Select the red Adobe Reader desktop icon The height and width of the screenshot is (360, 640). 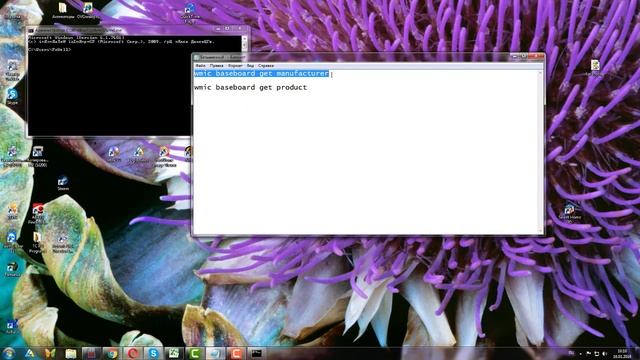[x=38, y=213]
